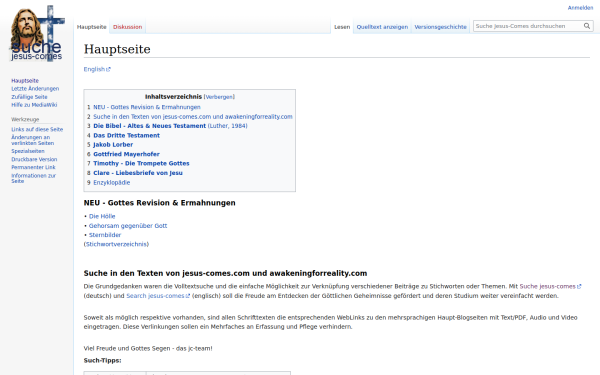
Task: Jump to Enzyklopädie contents entry
Action: click(x=112, y=183)
